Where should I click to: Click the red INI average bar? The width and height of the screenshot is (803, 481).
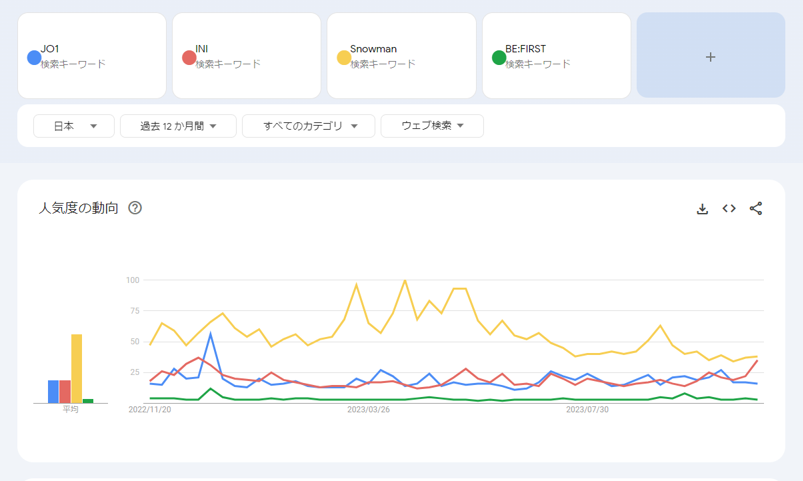click(x=65, y=391)
